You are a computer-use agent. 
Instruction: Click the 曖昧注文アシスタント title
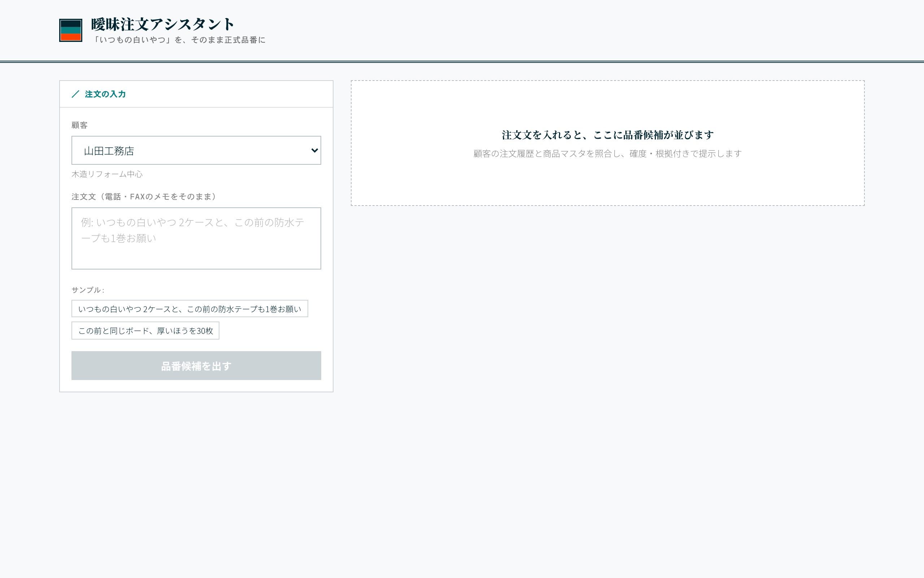[x=163, y=24]
